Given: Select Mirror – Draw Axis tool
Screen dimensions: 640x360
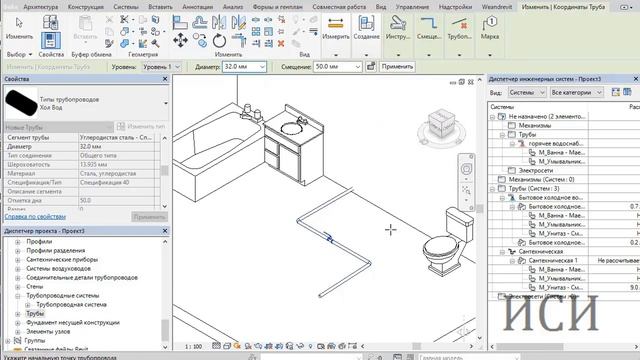Looking at the screenshot, I should coord(238,23).
